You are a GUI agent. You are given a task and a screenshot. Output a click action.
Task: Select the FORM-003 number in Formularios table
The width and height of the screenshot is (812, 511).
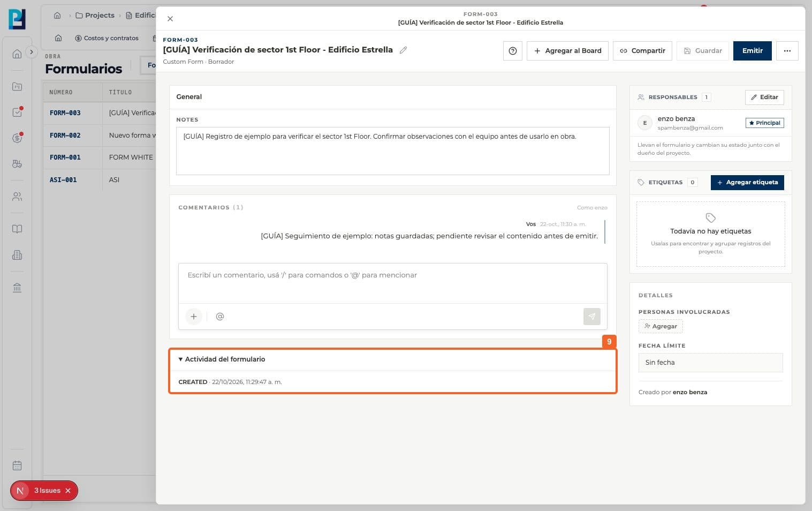pos(65,113)
